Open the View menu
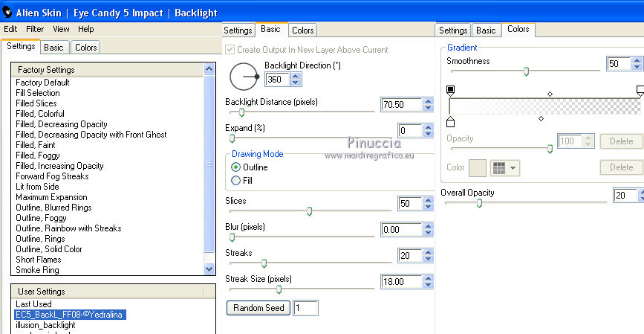Viewport: 644px width, 334px height. pyautogui.click(x=61, y=29)
